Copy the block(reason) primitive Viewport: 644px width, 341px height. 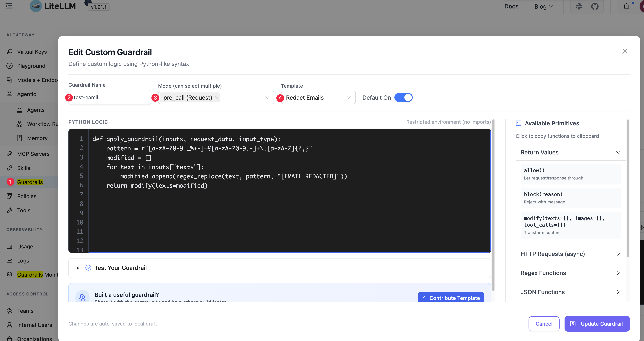coord(570,198)
